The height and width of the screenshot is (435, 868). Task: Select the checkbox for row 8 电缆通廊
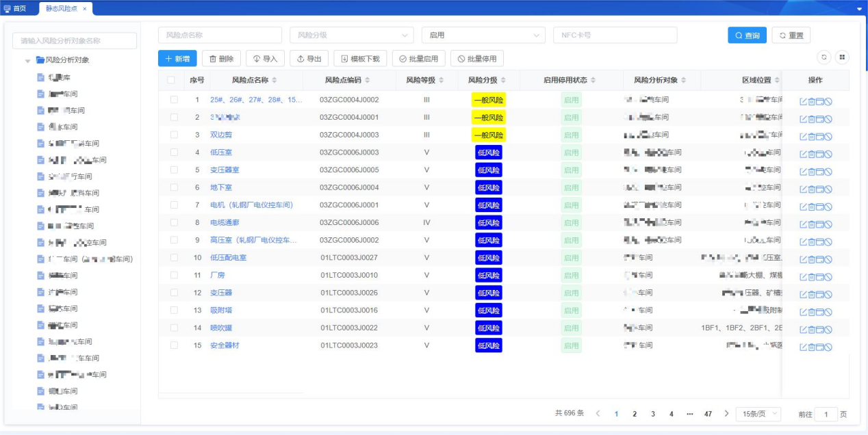click(174, 222)
